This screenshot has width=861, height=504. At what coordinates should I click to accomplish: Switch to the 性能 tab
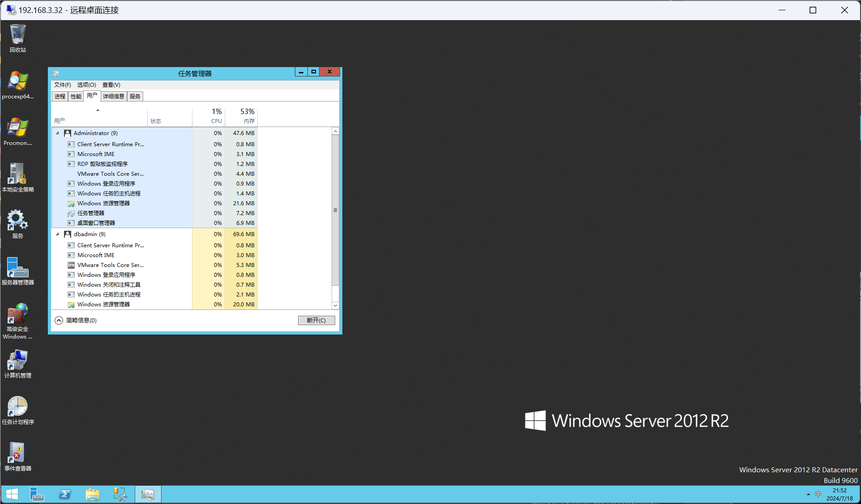click(76, 96)
